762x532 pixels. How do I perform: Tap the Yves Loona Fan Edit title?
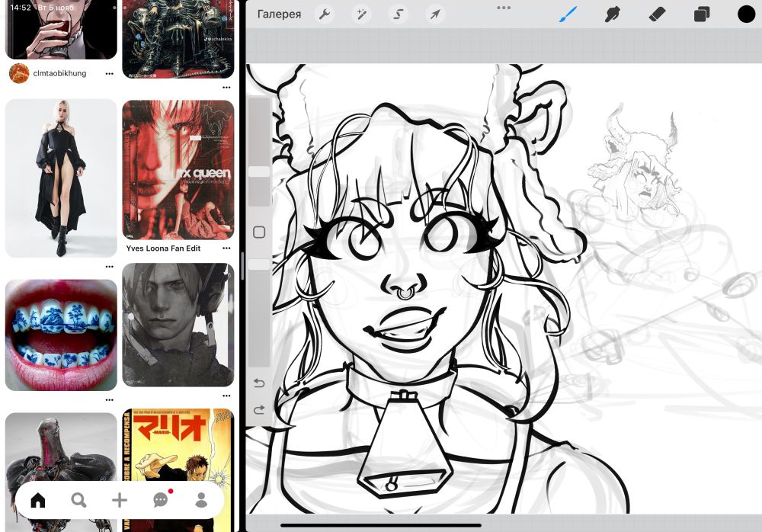pos(163,248)
